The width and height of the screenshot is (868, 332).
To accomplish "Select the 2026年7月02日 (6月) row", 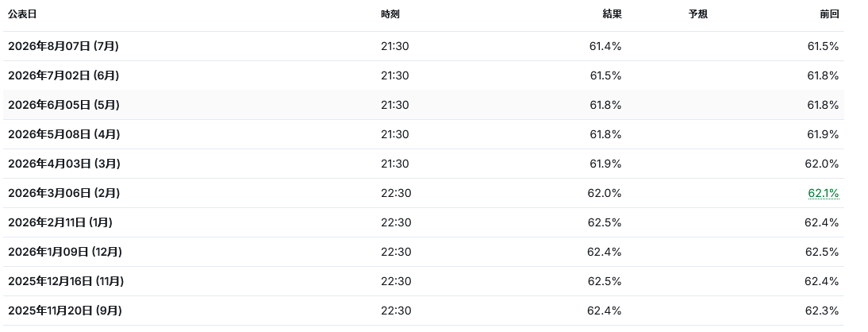I will click(x=424, y=75).
